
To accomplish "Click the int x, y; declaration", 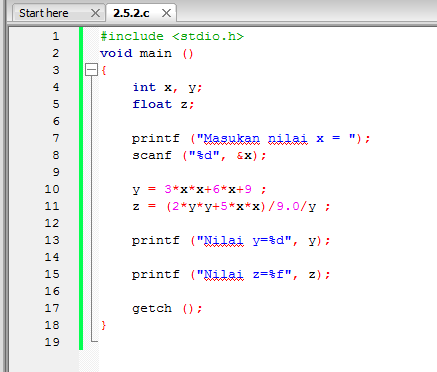I will point(167,87).
